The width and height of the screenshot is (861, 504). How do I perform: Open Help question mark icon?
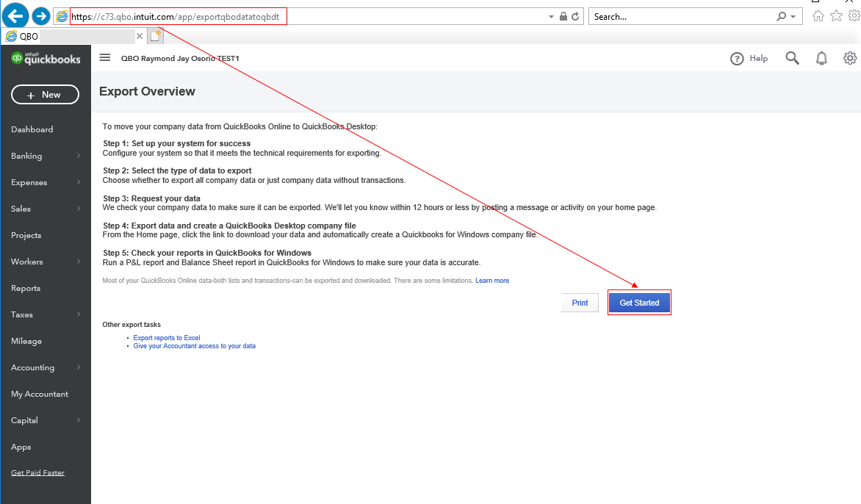(737, 58)
